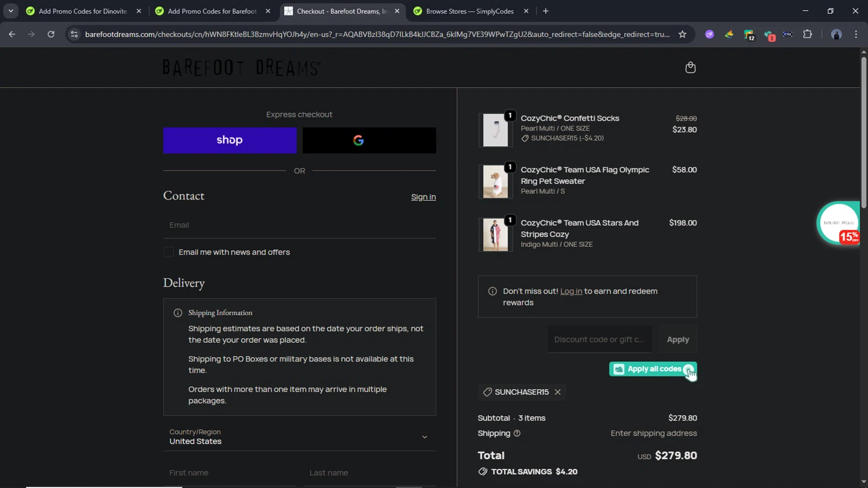Screen dimensions: 868x488
Task: Open CozyChic Confetti Socks thumbnail
Action: pos(495,130)
